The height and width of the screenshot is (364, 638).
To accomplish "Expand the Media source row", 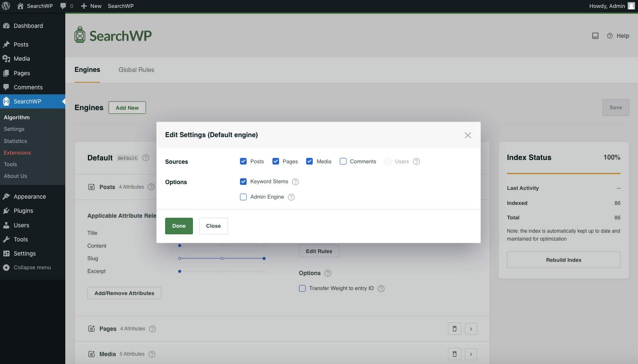I will click(x=471, y=354).
